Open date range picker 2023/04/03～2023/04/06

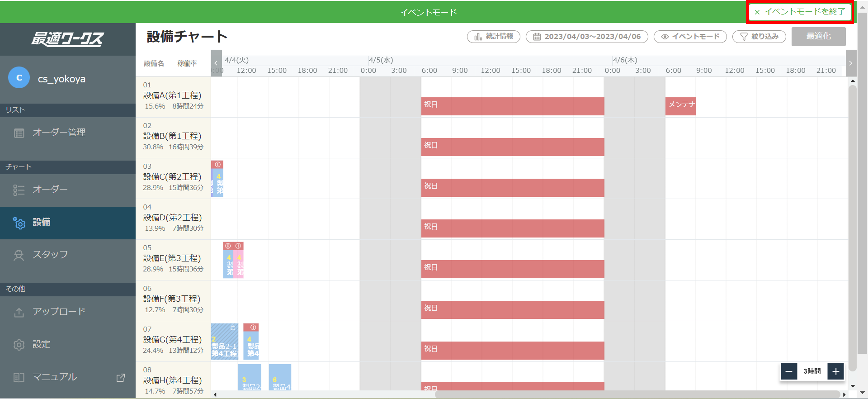(587, 36)
